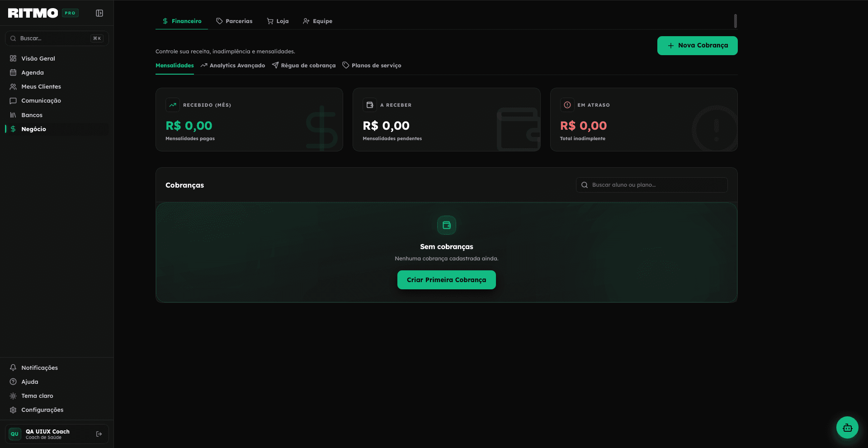This screenshot has height=448, width=868.
Task: Switch to light theme via Tema claro
Action: [57, 396]
